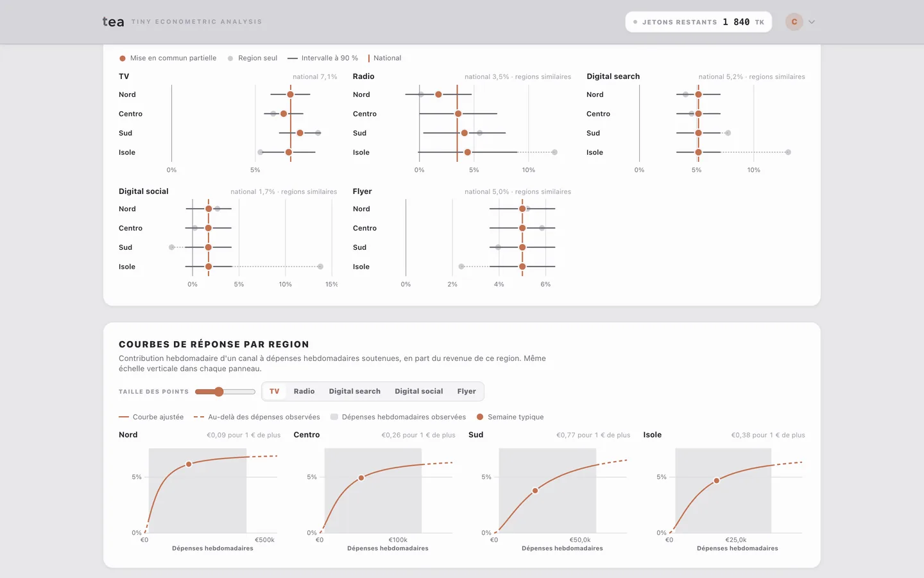Switch to the Digital search tab
This screenshot has height=578, width=924.
tap(355, 391)
